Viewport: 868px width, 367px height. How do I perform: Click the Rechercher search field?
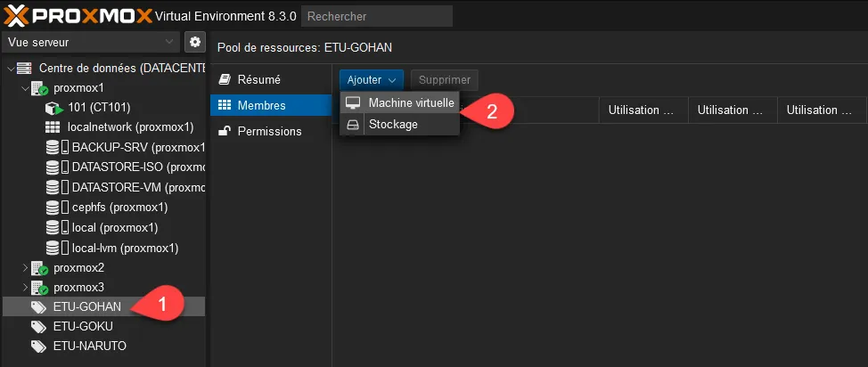coord(377,16)
